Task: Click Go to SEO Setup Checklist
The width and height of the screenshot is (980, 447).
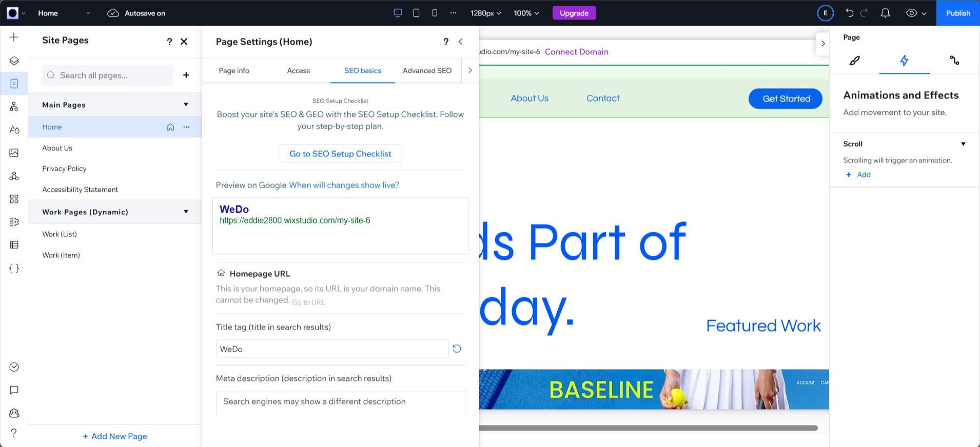Action: (340, 154)
